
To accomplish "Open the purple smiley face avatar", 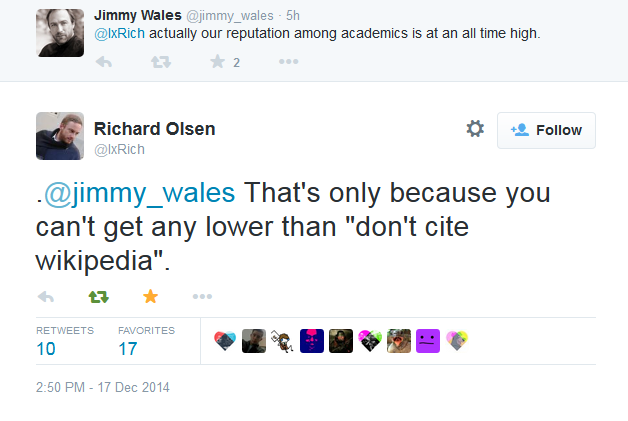I will [x=427, y=341].
